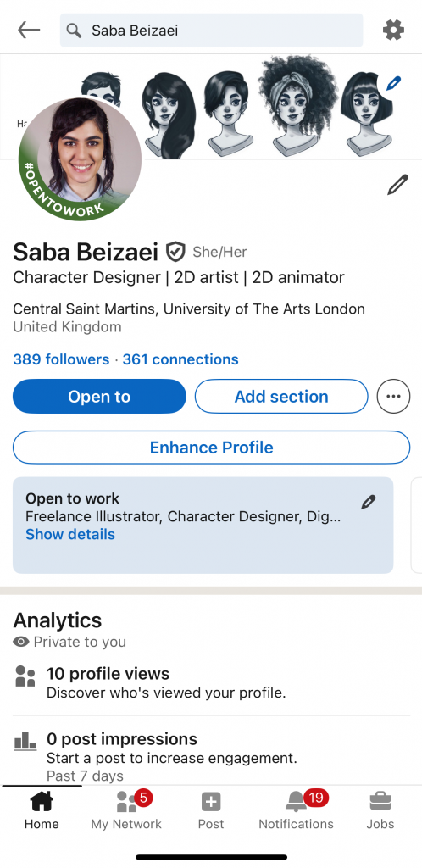Tap the search field with Saba Beizaei
422x868 pixels.
point(211,31)
